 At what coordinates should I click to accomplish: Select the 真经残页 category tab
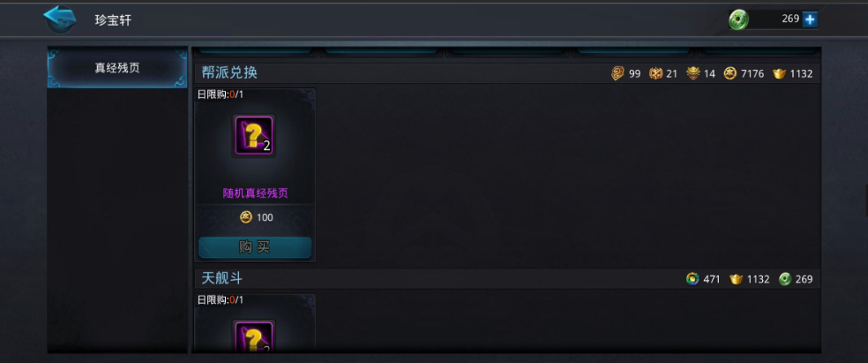pos(117,68)
